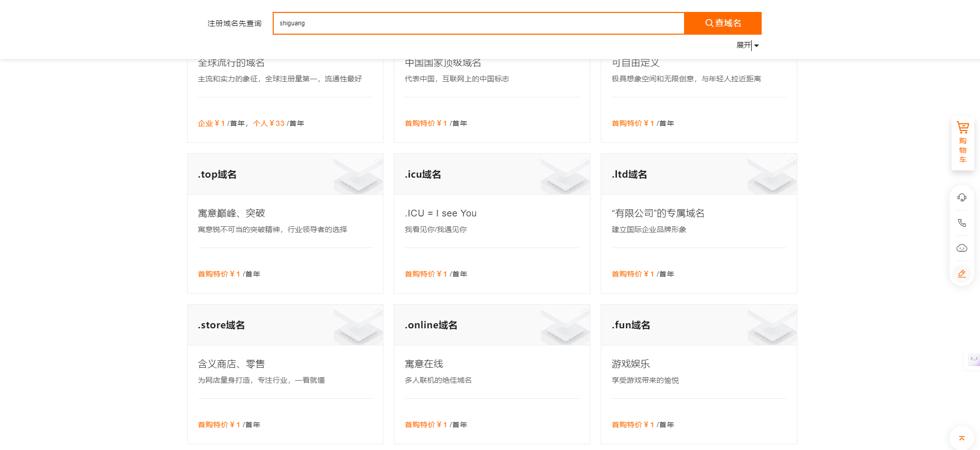Open the .ltd域名 card header

click(699, 174)
